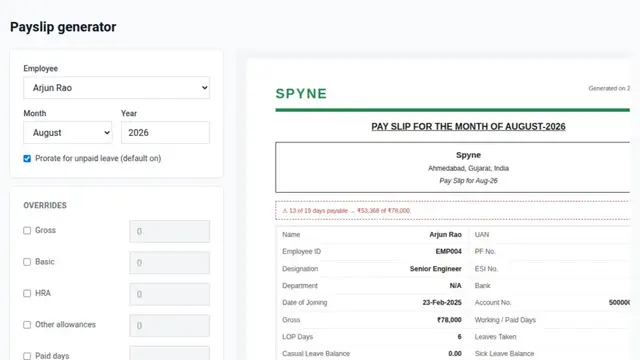Click the HRA override value field

click(170, 294)
